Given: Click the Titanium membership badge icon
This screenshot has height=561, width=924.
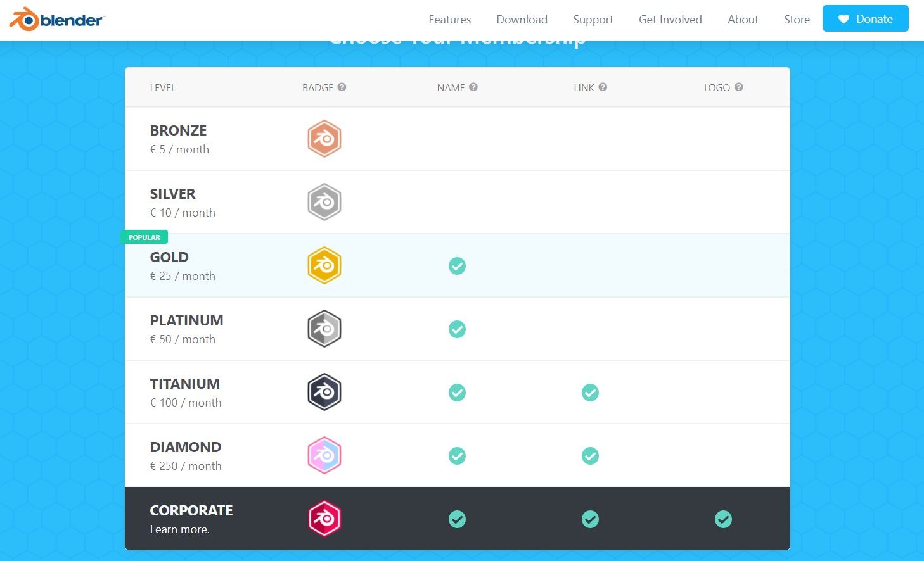Looking at the screenshot, I should 324,392.
